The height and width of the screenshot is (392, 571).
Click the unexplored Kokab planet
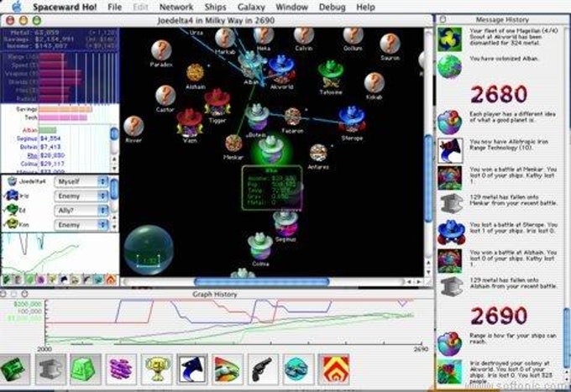click(x=375, y=82)
